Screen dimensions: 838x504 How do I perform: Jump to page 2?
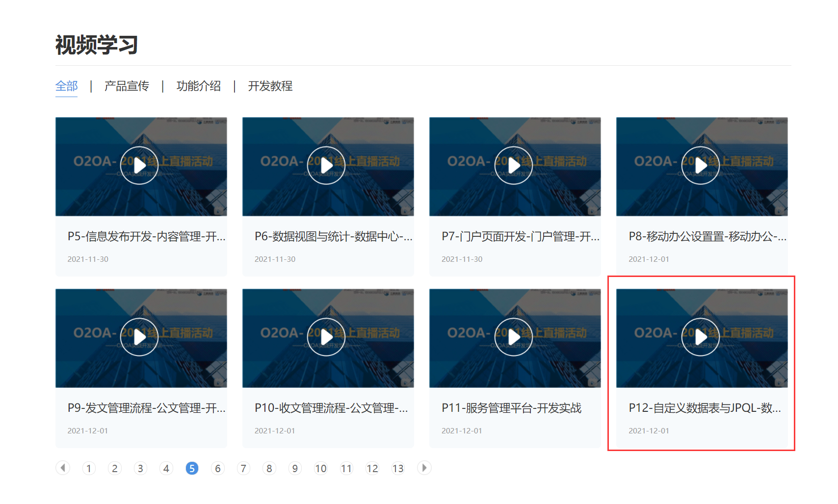pos(115,468)
